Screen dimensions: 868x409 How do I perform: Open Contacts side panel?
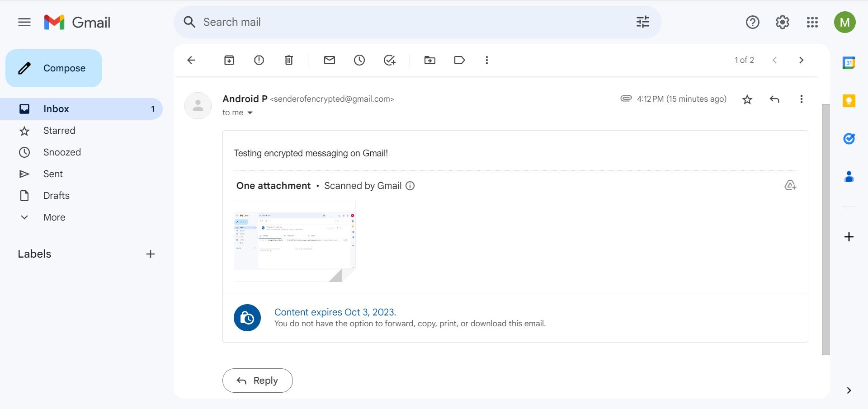[849, 177]
